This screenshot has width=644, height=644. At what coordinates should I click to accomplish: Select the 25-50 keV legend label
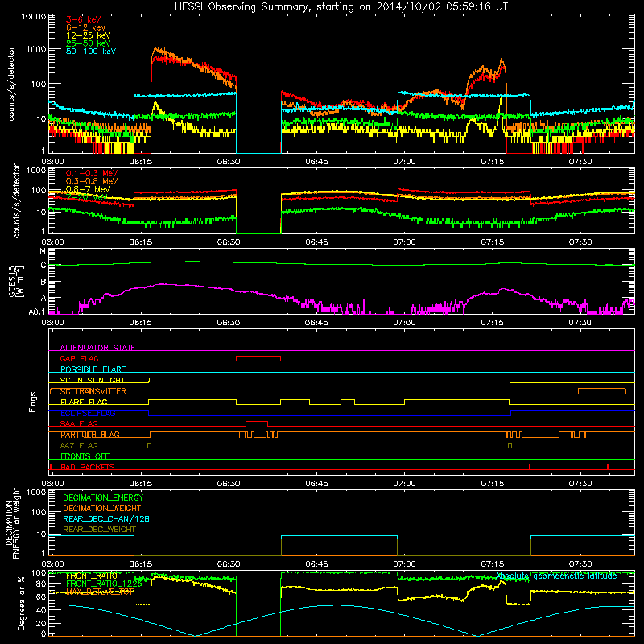pyautogui.click(x=89, y=43)
